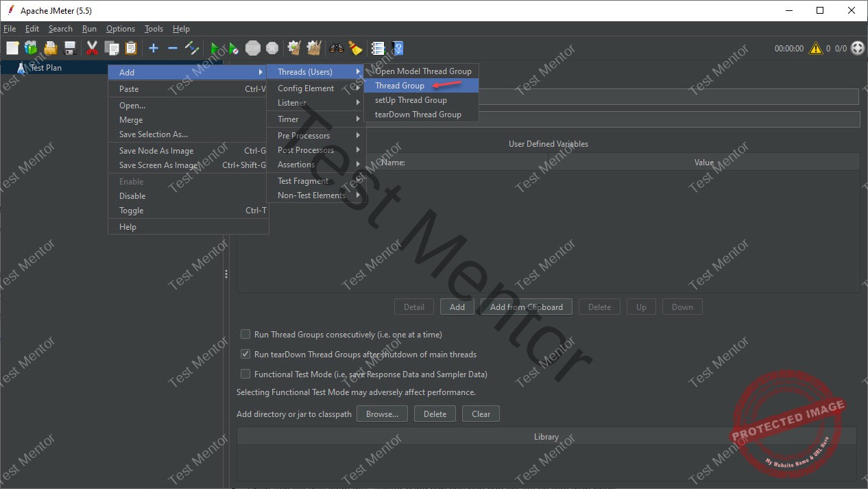The image size is (868, 489).
Task: Start the test with the green play icon
Action: point(215,48)
